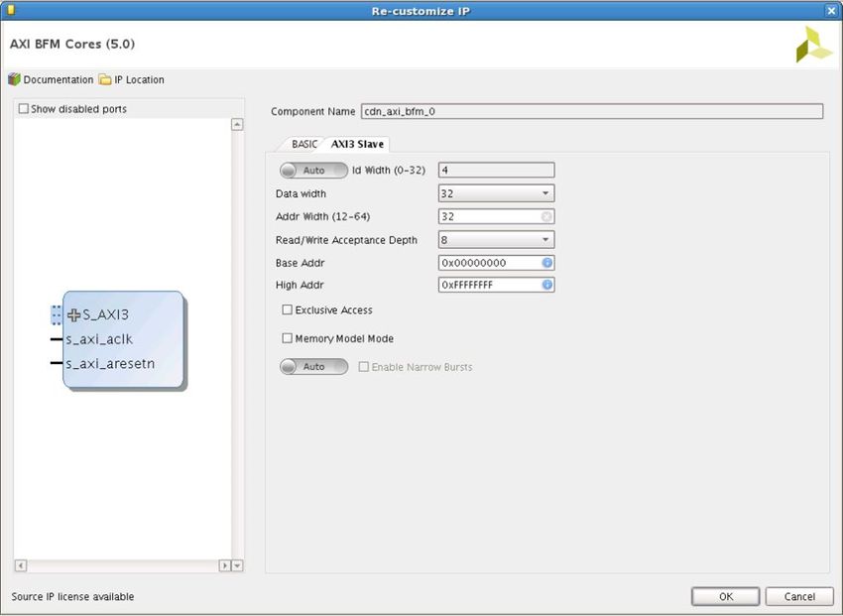843x616 pixels.
Task: Open the Documentation link
Action: (x=59, y=79)
